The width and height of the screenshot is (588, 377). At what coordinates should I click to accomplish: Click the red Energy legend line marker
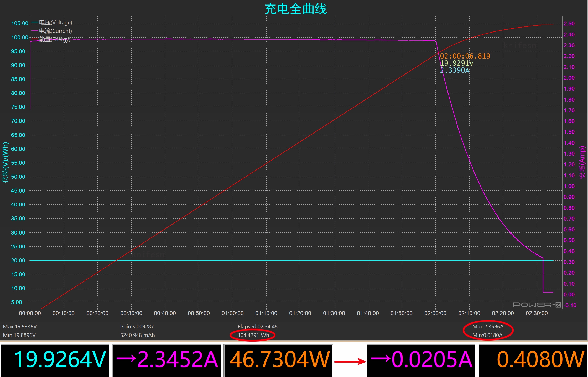point(35,39)
